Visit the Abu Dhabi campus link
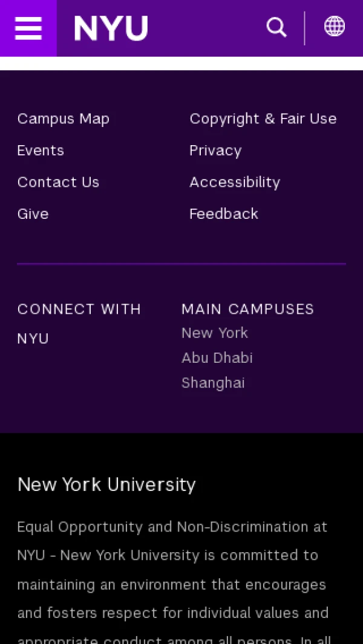Screen dimensions: 363x644 [217, 358]
